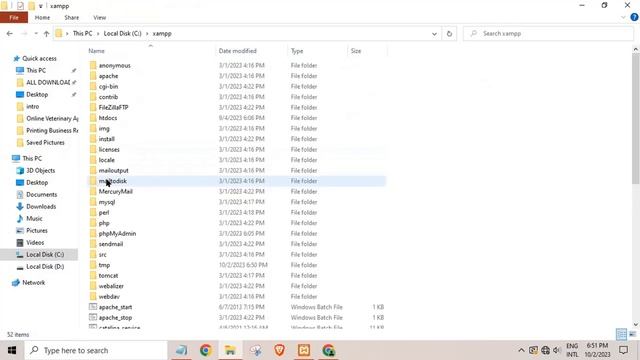Open Music in navigation pane
Image resolution: width=640 pixels, height=360 pixels.
tap(34, 219)
